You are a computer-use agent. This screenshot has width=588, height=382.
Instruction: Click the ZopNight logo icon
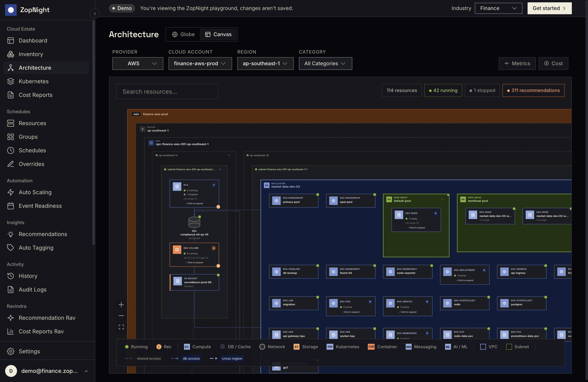point(11,10)
